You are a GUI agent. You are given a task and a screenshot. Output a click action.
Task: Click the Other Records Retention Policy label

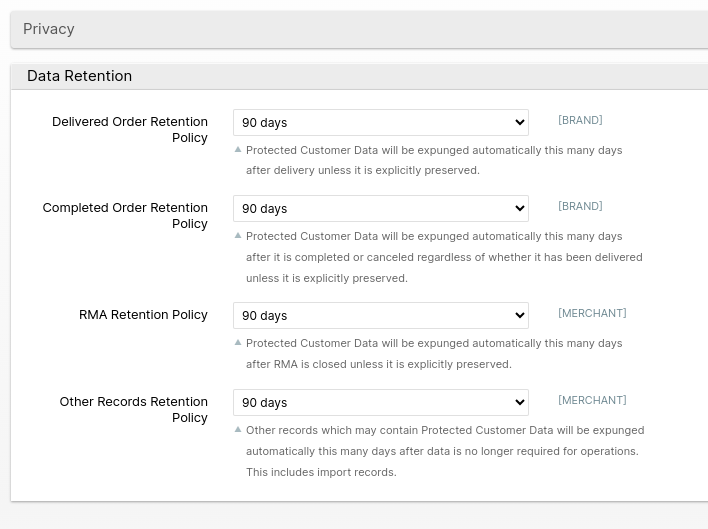pyautogui.click(x=133, y=409)
